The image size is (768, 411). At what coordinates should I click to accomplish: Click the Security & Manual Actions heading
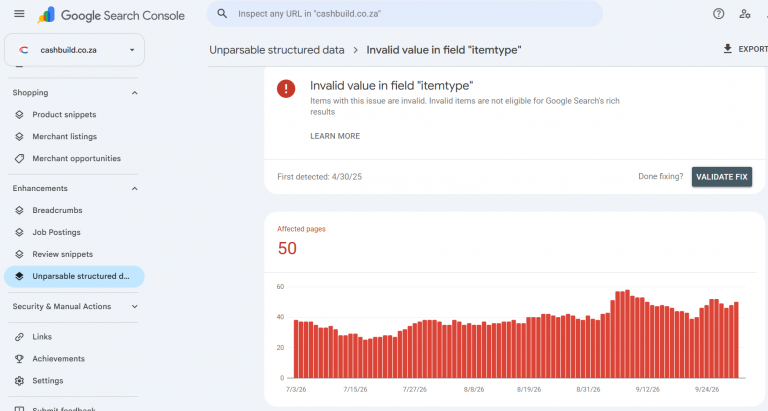[62, 306]
